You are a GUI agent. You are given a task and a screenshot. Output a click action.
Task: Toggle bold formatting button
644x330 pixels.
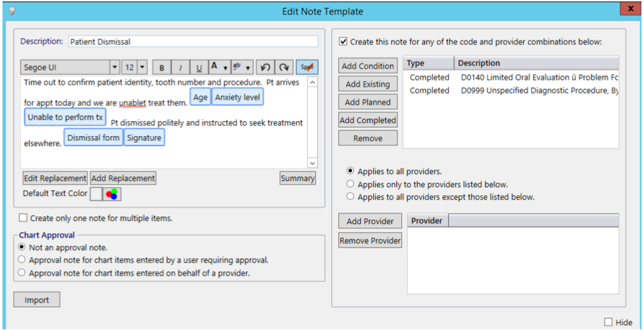coord(162,67)
